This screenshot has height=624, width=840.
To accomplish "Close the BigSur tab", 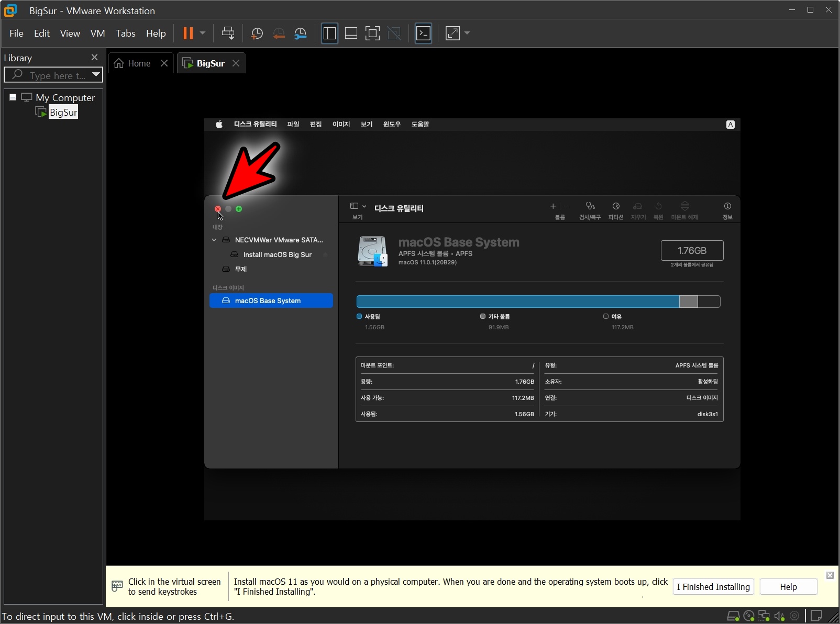I will [x=236, y=63].
